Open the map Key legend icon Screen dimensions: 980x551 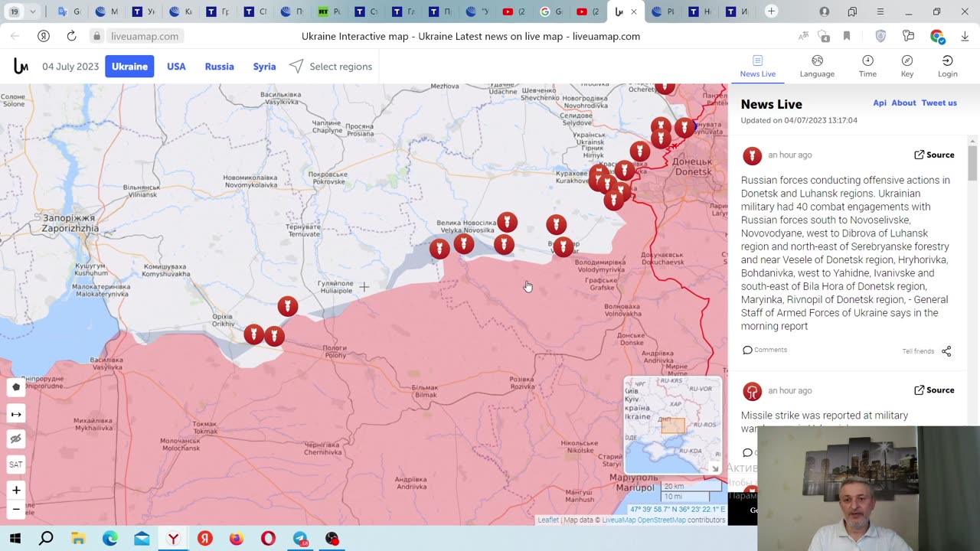907,60
